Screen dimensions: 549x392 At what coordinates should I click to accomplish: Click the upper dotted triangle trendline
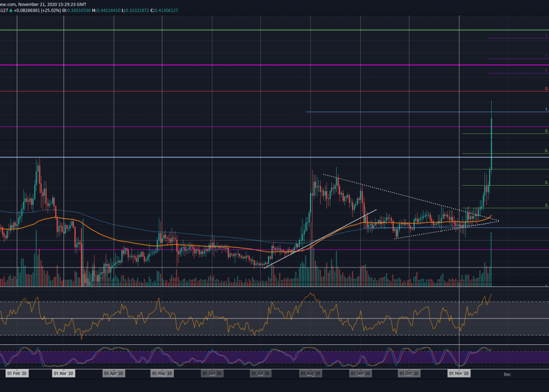point(395,194)
